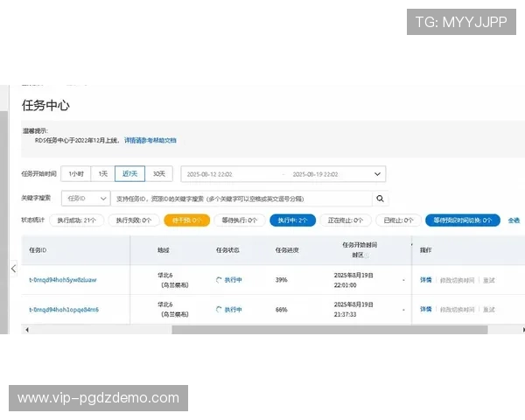The height and width of the screenshot is (420, 525).
Task: Open task t-0rnqd94hoh5yw8zluaw link
Action: 63,280
